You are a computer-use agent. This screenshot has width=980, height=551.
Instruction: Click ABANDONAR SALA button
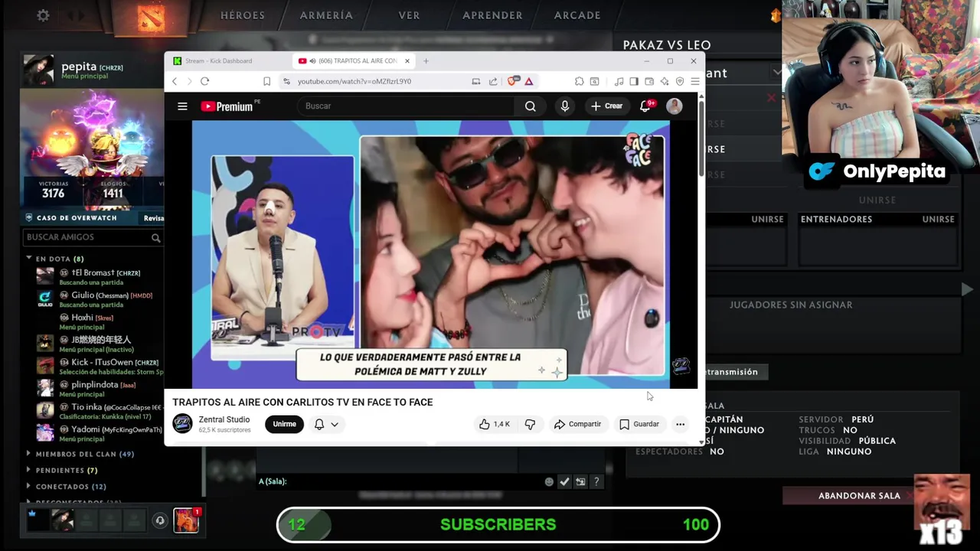pos(859,496)
